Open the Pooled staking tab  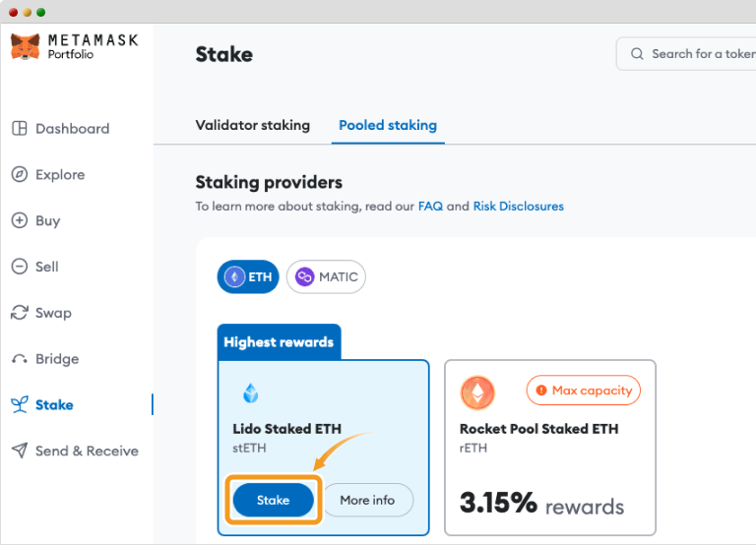pyautogui.click(x=388, y=125)
